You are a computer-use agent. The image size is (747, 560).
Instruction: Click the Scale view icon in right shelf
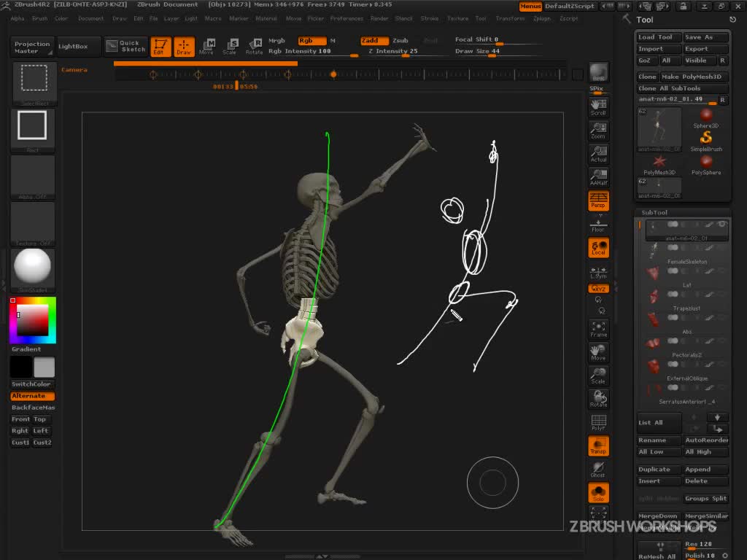tap(598, 376)
